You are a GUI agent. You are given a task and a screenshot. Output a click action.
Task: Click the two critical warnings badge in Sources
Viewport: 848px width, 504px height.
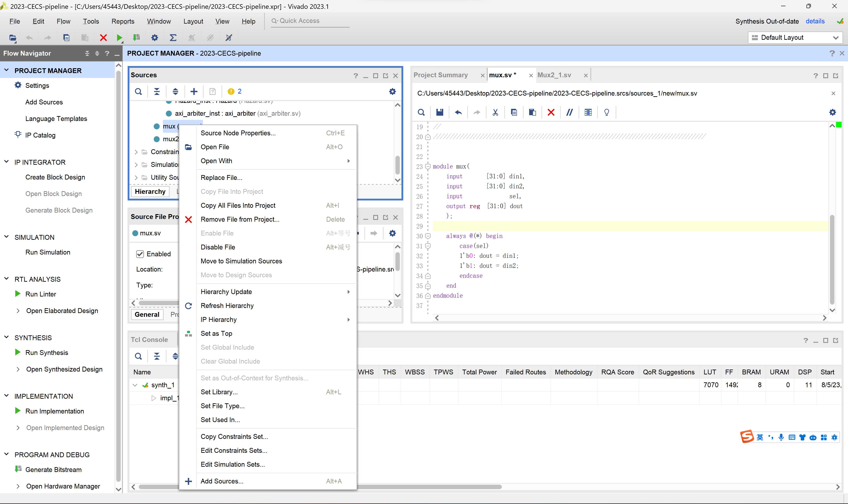pyautogui.click(x=235, y=91)
